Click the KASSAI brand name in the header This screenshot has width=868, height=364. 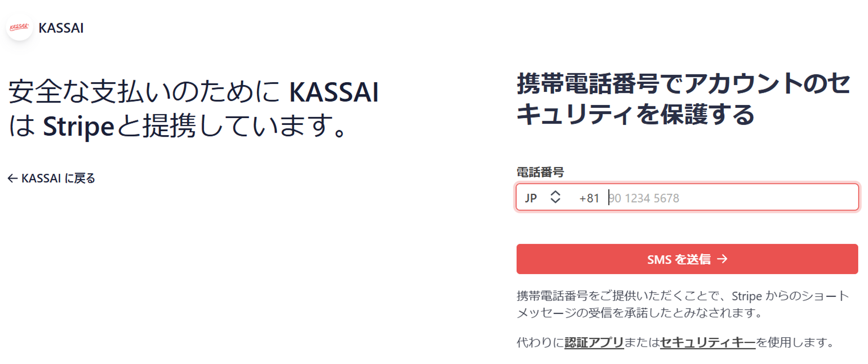click(61, 28)
